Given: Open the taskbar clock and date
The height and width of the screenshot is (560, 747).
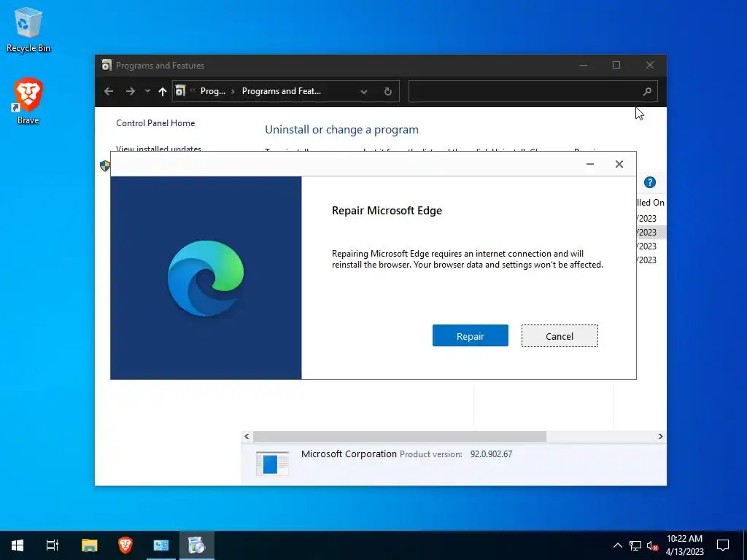Looking at the screenshot, I should click(684, 545).
